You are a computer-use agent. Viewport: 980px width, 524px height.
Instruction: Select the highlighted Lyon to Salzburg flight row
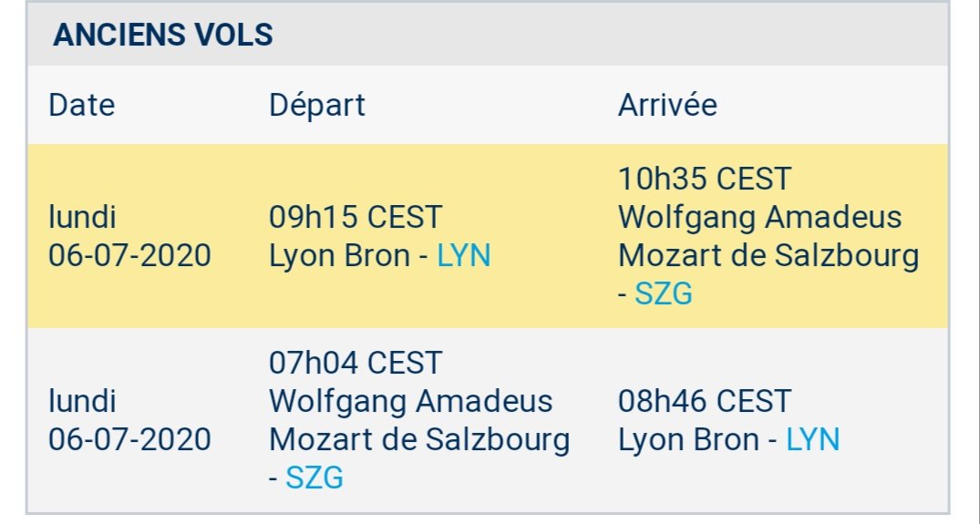[488, 236]
